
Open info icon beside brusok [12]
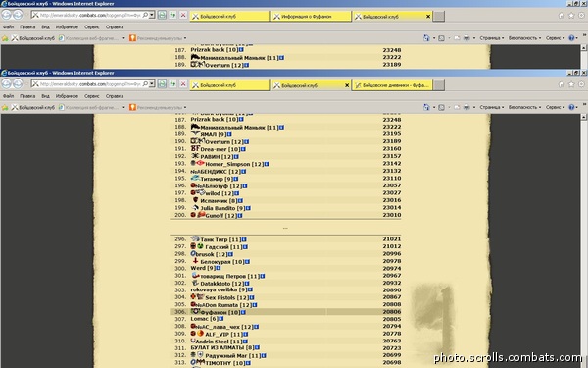pos(230,254)
